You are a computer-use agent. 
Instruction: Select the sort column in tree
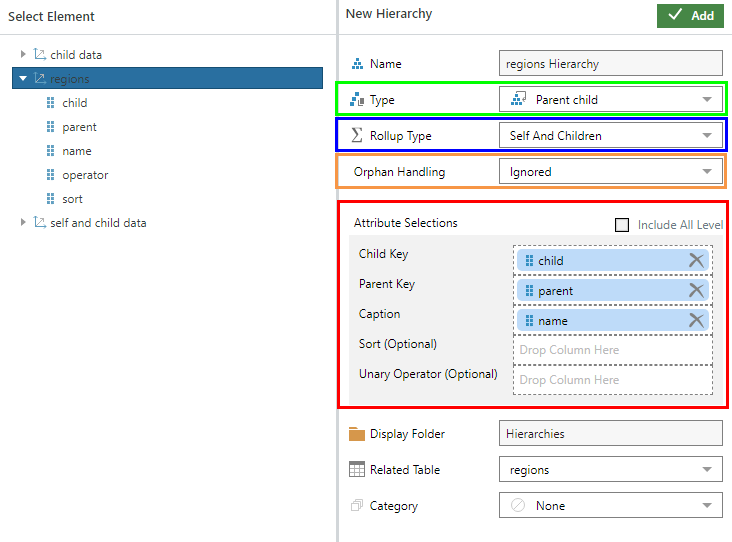(x=72, y=199)
